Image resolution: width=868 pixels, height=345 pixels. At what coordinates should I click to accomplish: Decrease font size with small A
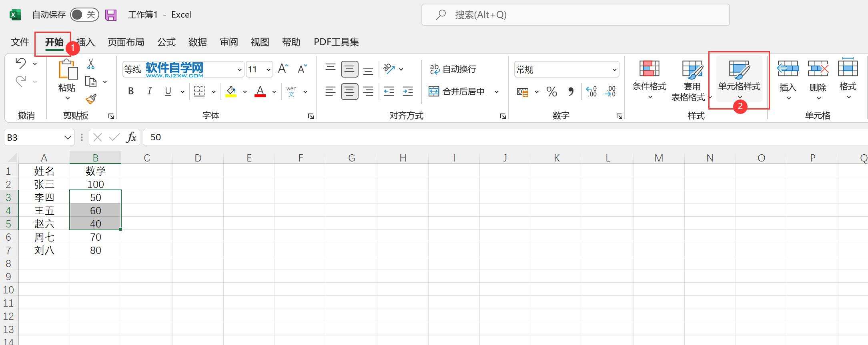click(x=303, y=69)
